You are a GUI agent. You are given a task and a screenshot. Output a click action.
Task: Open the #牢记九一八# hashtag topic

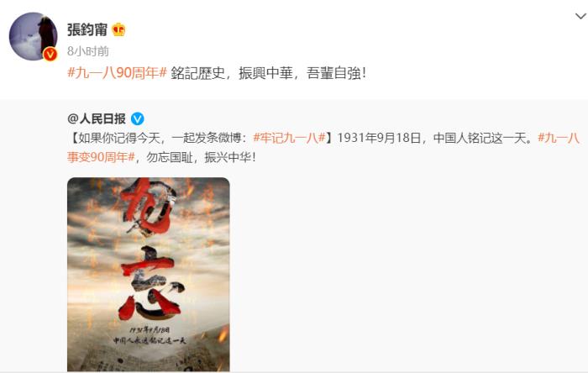click(289, 138)
